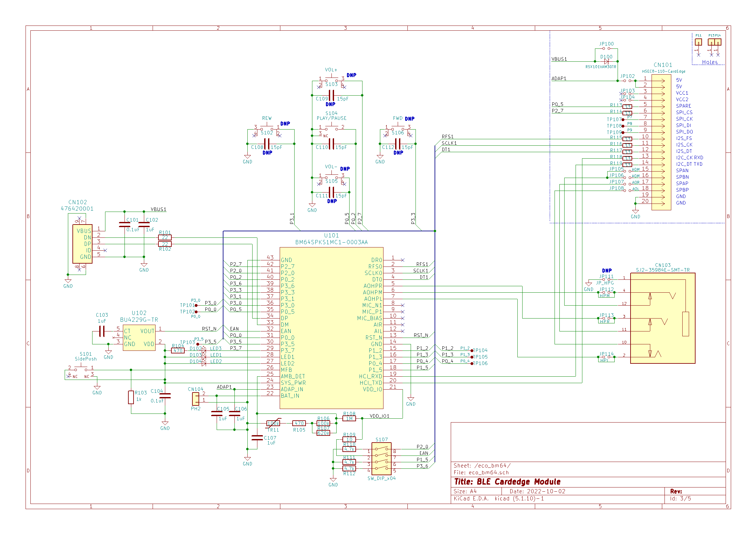
Task: Select the VDD_IO1 net label
Action: (379, 416)
